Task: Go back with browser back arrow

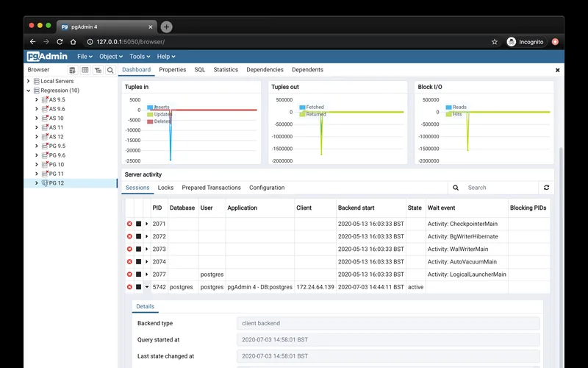Action: click(x=32, y=42)
